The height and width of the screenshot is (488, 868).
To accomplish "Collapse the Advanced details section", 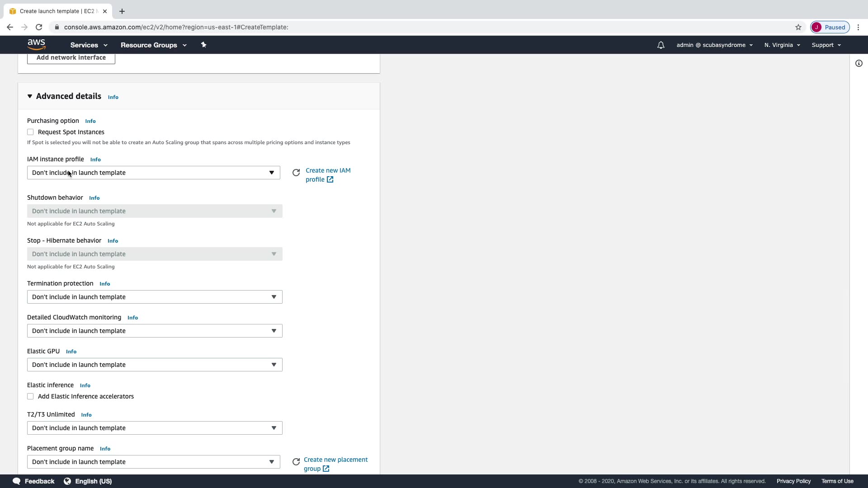I will coord(30,96).
